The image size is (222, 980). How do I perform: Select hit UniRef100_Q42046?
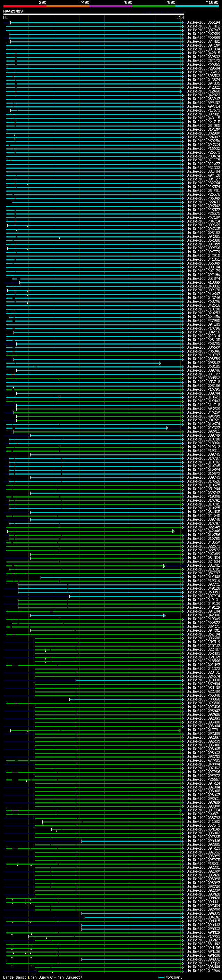(x=203, y=531)
